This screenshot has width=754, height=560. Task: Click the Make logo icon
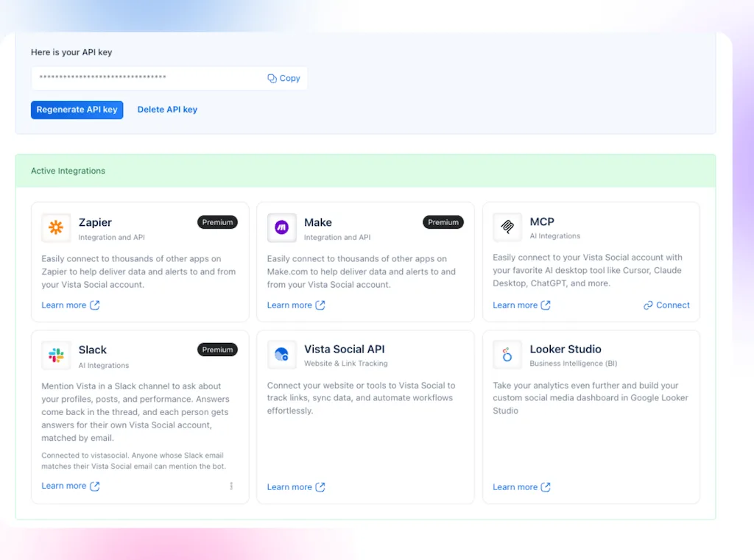pyautogui.click(x=281, y=227)
